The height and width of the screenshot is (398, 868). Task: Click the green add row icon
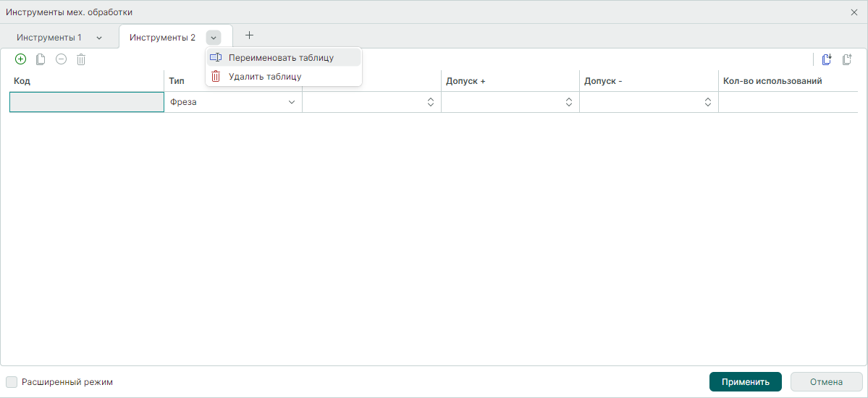[20, 59]
